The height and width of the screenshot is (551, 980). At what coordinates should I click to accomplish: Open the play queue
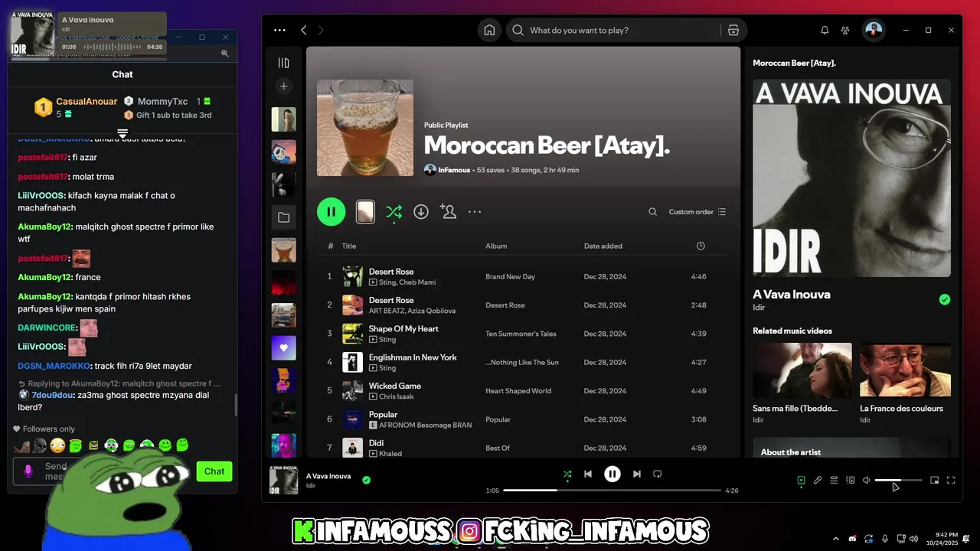[834, 481]
